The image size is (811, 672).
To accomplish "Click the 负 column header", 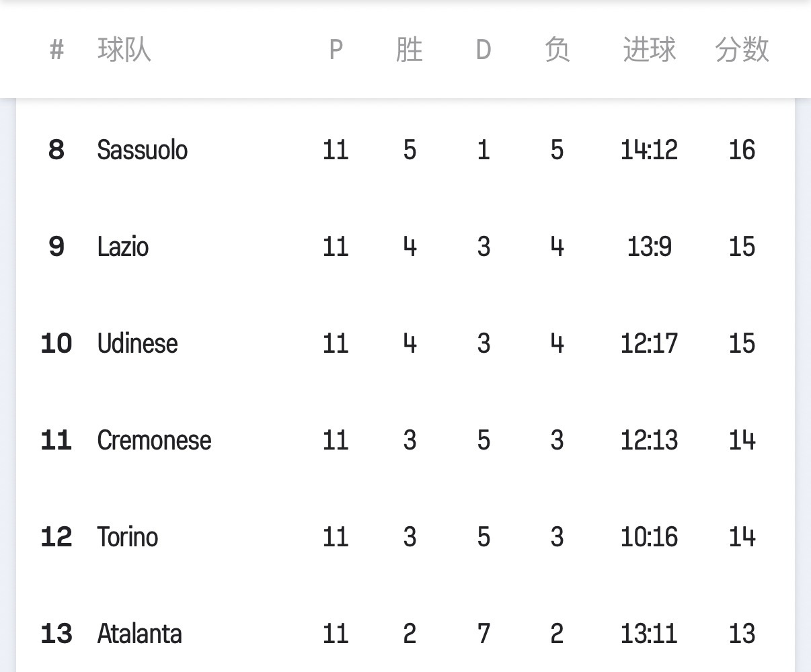I will [x=557, y=50].
